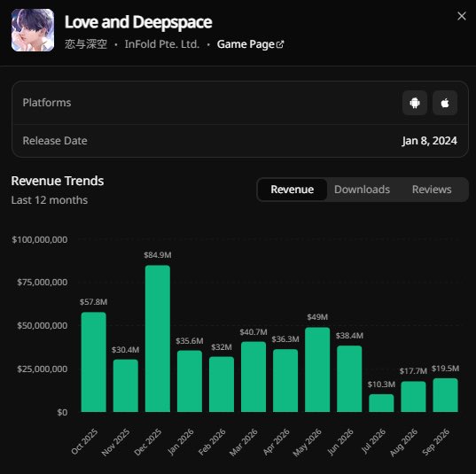Click the Platforms row label

point(47,103)
